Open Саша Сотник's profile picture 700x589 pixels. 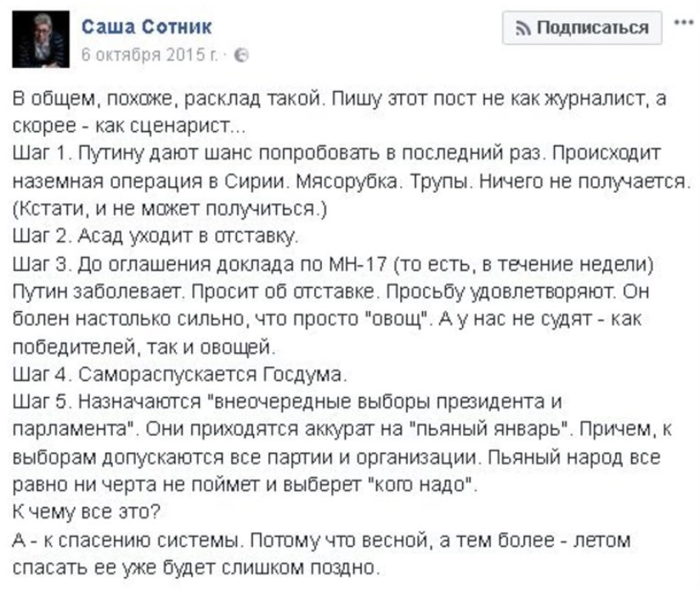click(39, 39)
